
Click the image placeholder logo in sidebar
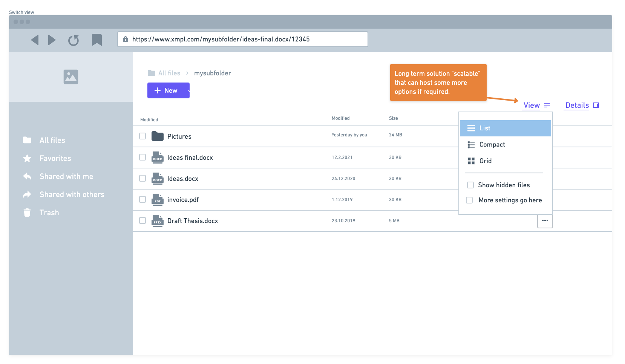(x=71, y=77)
